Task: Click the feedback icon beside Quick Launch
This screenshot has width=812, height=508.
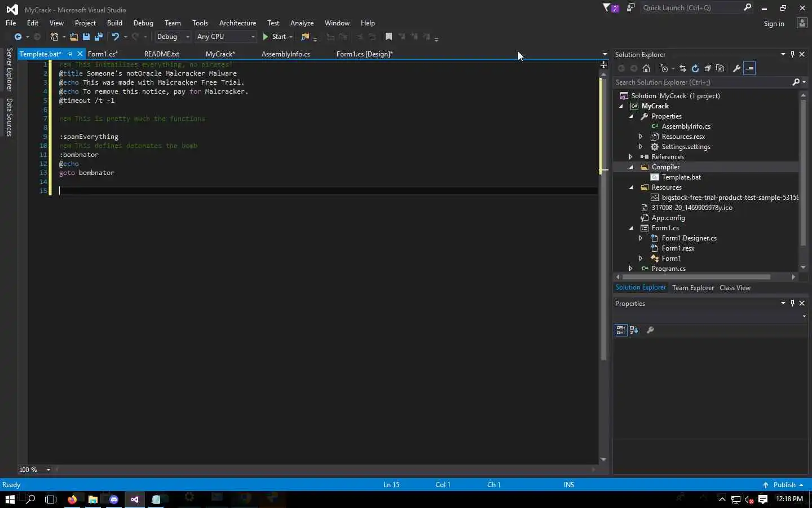Action: (x=631, y=8)
